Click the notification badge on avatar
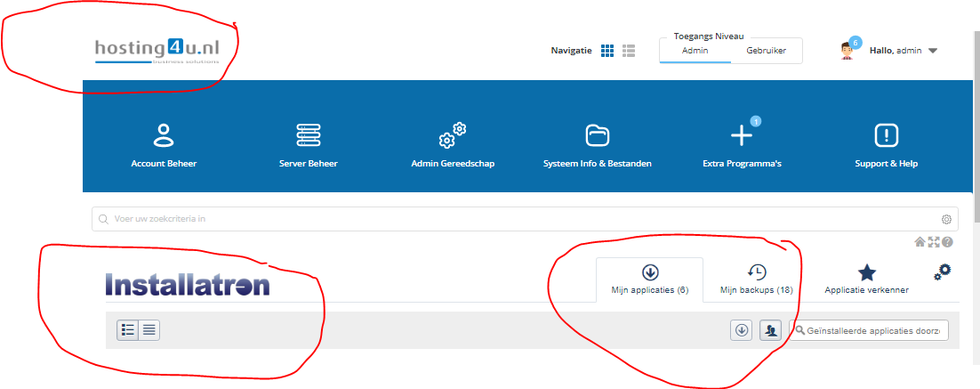The height and width of the screenshot is (389, 980). (x=855, y=43)
